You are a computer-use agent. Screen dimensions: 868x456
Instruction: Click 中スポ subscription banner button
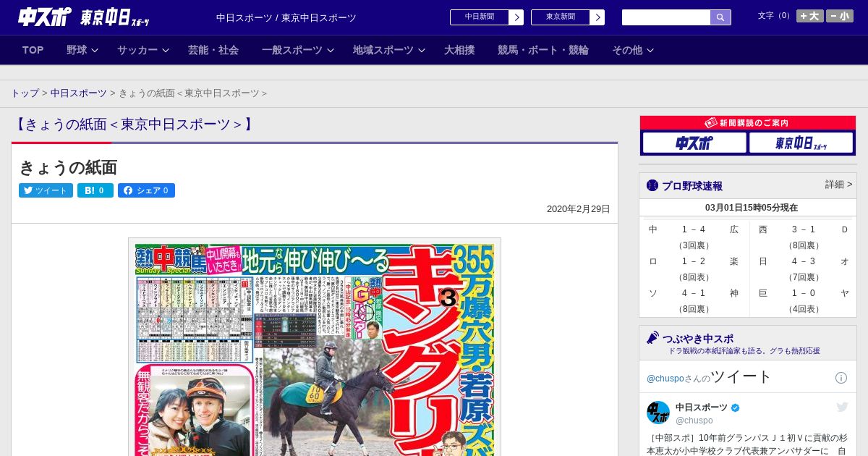694,143
